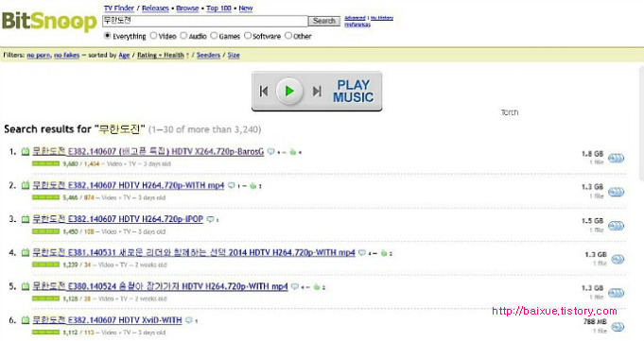644x341 pixels.
Task: Open Advanced search link
Action: (x=355, y=18)
